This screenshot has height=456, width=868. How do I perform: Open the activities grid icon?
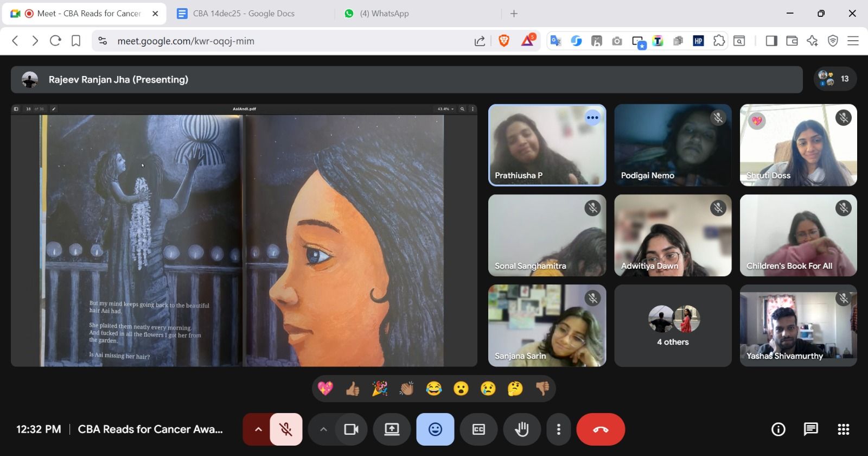click(843, 429)
